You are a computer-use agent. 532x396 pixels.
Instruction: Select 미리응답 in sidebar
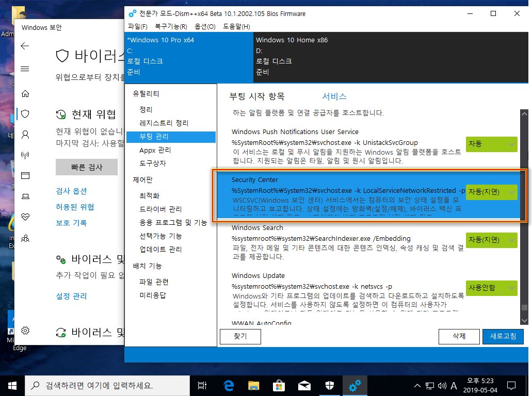tap(153, 295)
